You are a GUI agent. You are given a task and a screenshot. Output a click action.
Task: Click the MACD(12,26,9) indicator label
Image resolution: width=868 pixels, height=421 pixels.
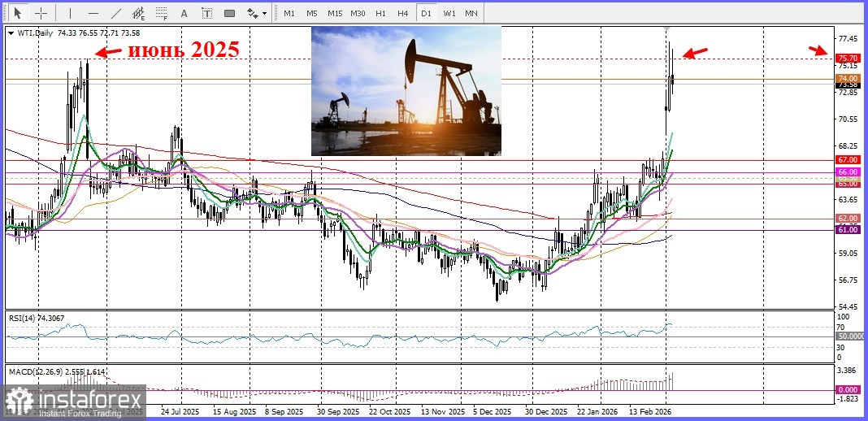(57, 371)
